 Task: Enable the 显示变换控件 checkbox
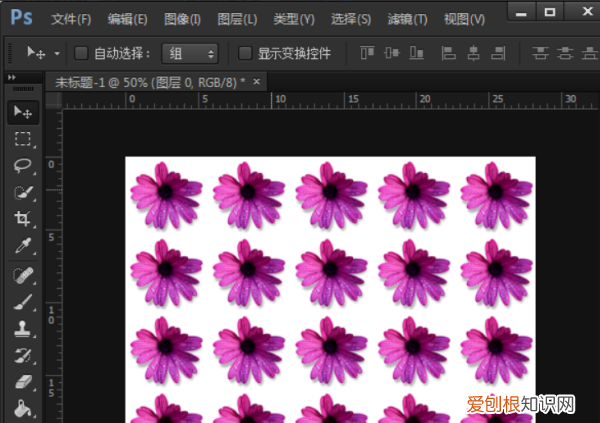[x=245, y=53]
